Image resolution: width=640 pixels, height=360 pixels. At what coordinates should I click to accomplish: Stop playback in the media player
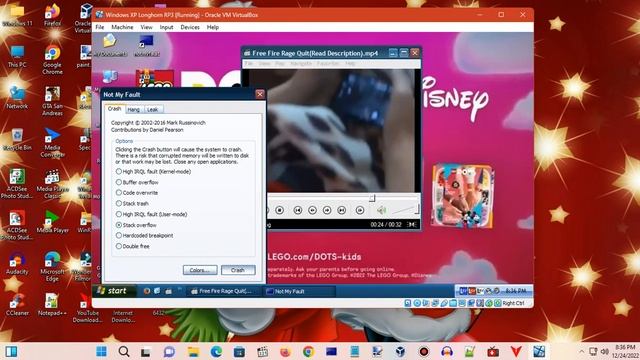click(280, 210)
